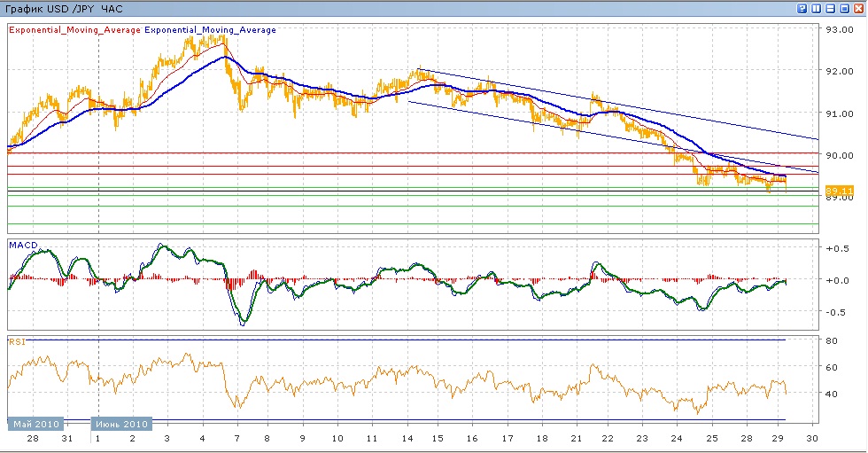
Task: Click the 80 level on RSI scale
Action: pyautogui.click(x=833, y=340)
